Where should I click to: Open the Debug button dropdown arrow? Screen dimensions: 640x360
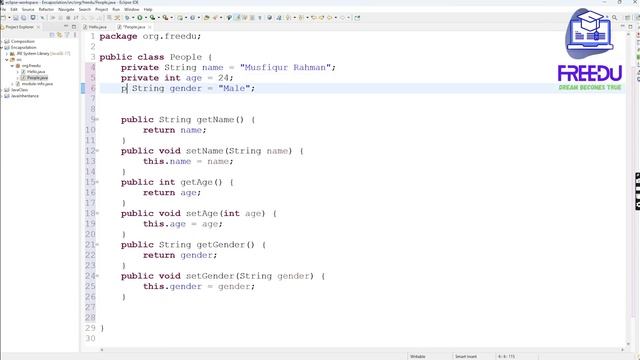point(133,18)
